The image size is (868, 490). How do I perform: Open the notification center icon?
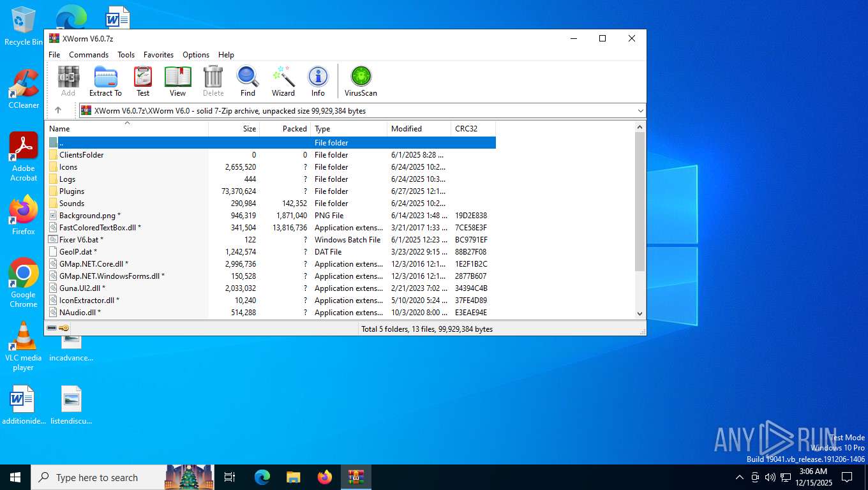pyautogui.click(x=847, y=477)
